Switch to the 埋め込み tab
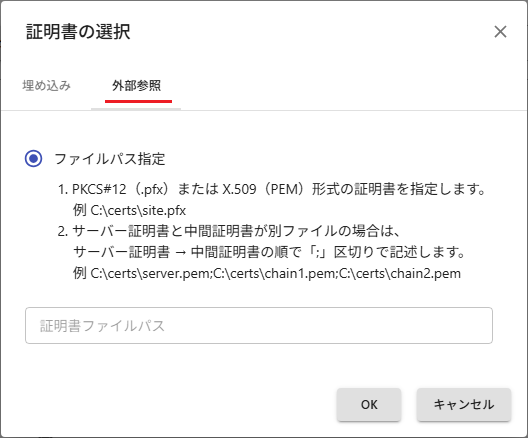Viewport: 528px width, 438px height. tap(46, 86)
